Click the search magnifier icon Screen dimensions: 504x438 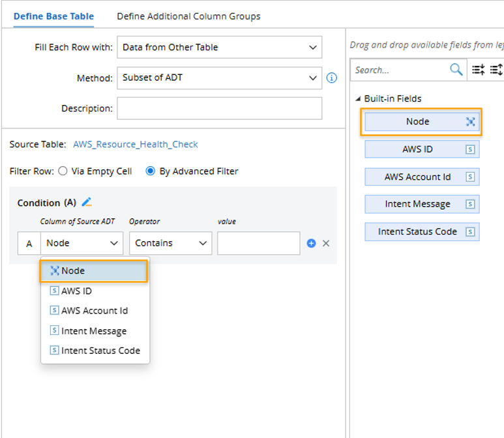456,70
